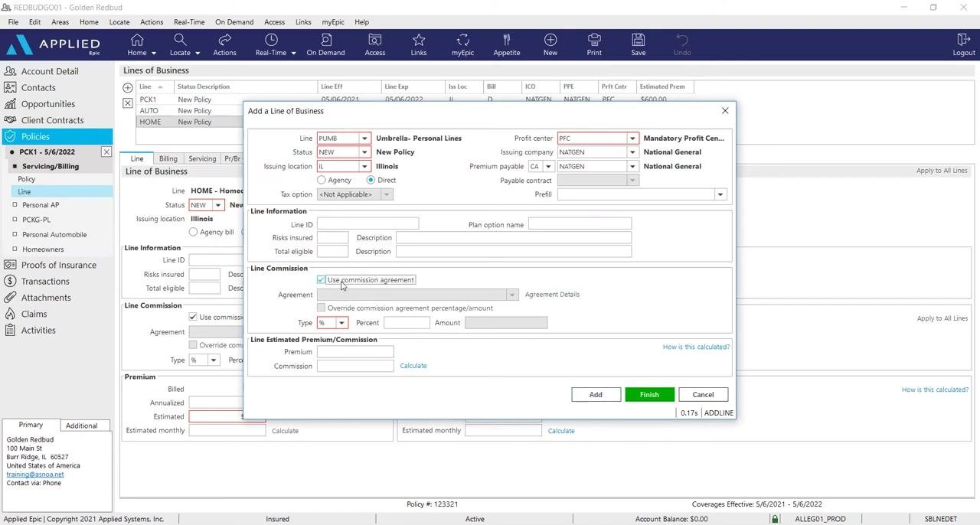980x525 pixels.
Task: Close the Add a Line of Business dialog
Action: point(725,111)
